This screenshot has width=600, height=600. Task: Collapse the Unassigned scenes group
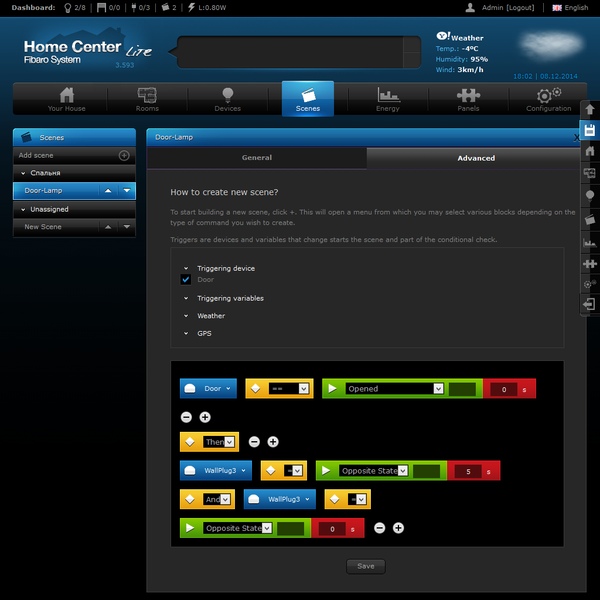[23, 210]
